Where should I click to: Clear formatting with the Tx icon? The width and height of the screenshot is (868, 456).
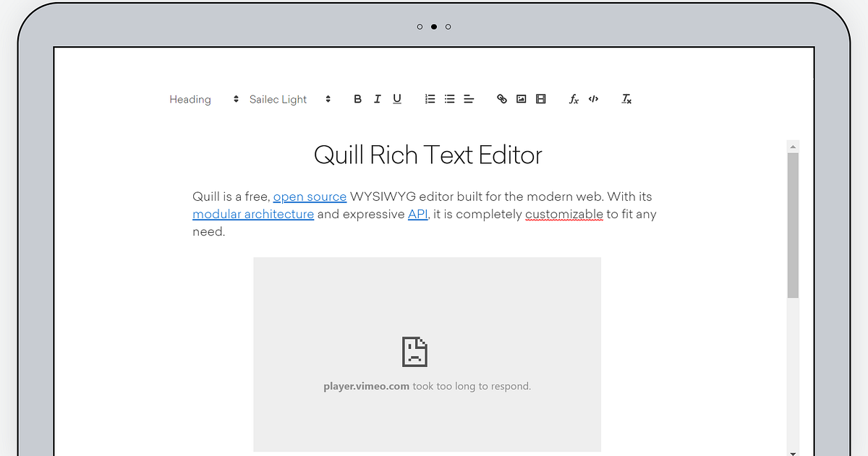[x=626, y=99]
